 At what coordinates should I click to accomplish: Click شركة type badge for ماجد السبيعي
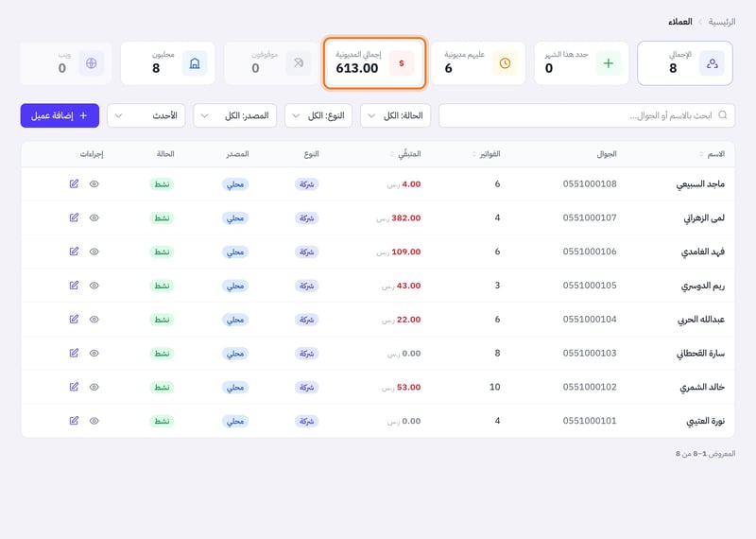(x=306, y=183)
